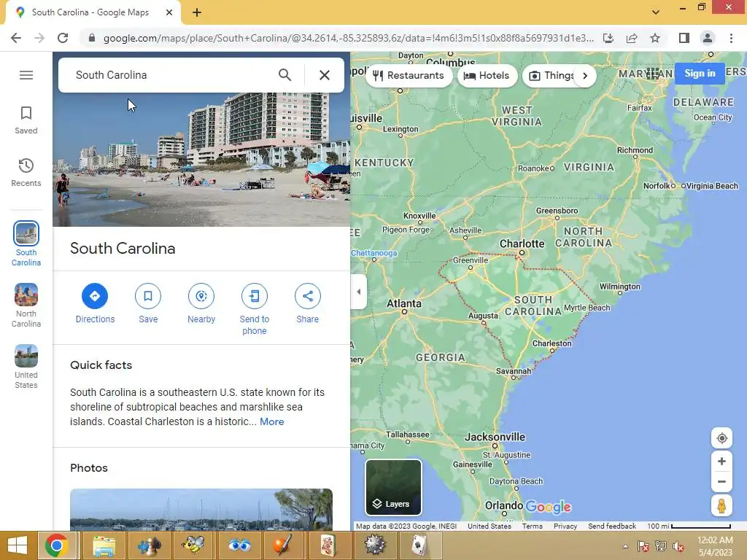This screenshot has width=747, height=560.
Task: Select North Carolina recent place thumbnail
Action: pyautogui.click(x=26, y=306)
